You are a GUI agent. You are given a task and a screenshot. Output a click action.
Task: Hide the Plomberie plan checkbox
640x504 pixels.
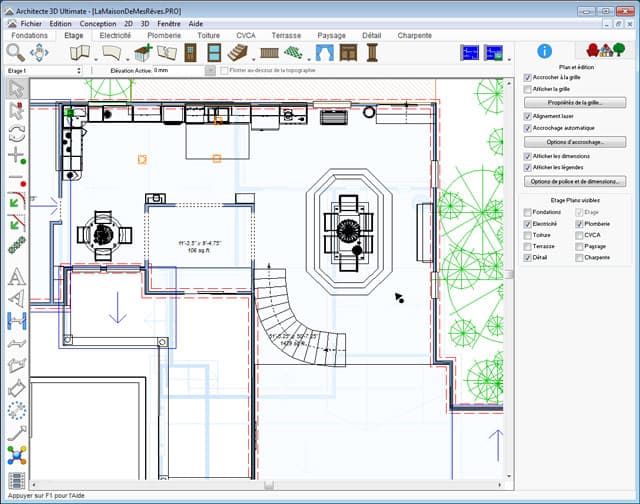(x=579, y=224)
